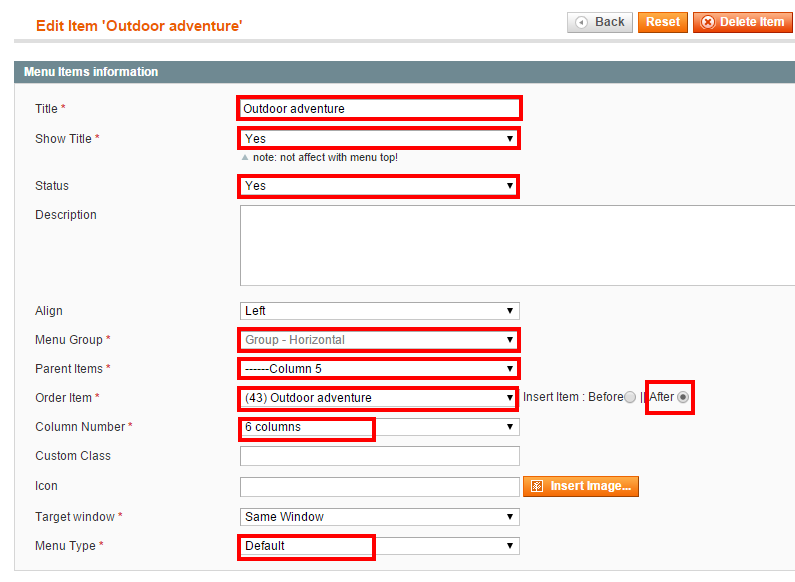795x582 pixels.
Task: Open the Column Number dropdown
Action: coord(380,427)
